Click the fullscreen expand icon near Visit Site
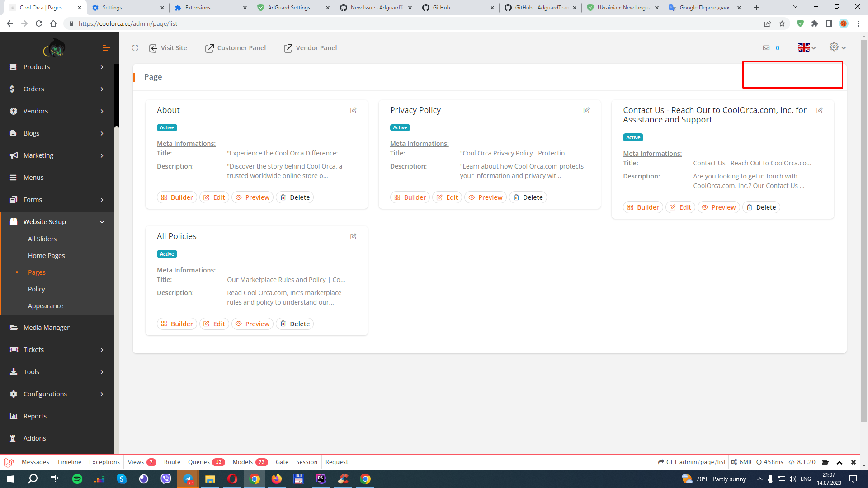 pos(135,47)
